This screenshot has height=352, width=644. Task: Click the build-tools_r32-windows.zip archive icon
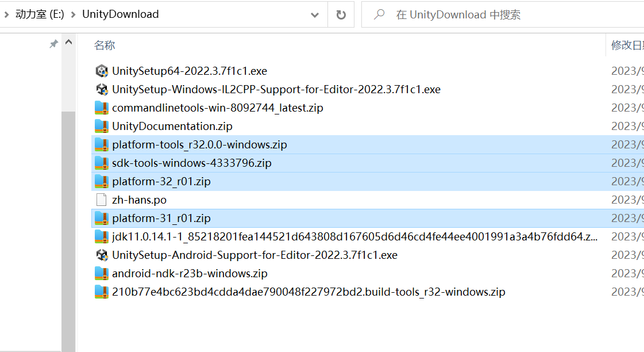[102, 292]
